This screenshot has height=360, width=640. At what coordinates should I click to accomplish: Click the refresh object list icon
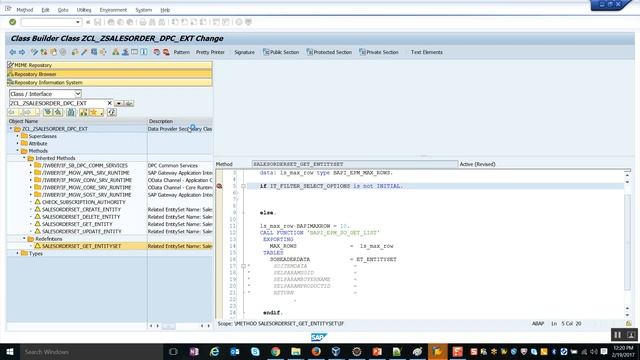pyautogui.click(x=111, y=113)
